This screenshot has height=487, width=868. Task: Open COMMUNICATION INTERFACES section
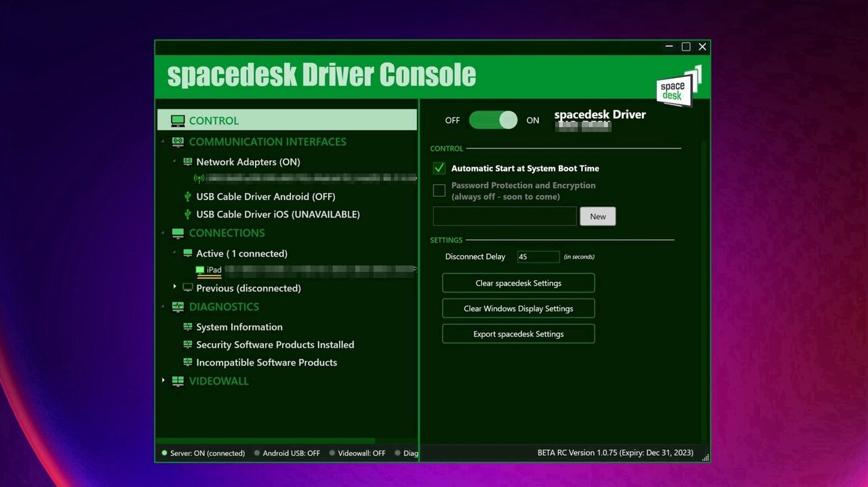click(267, 142)
